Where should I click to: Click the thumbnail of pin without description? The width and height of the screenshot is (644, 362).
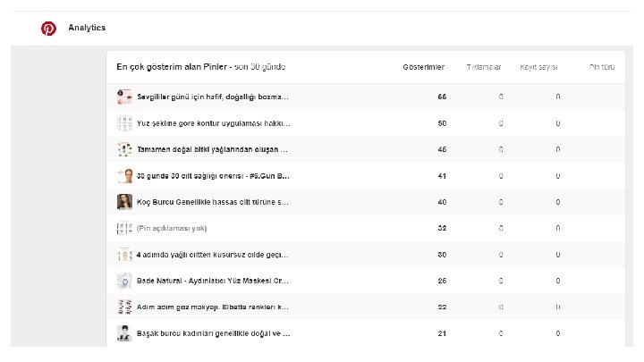coord(124,228)
